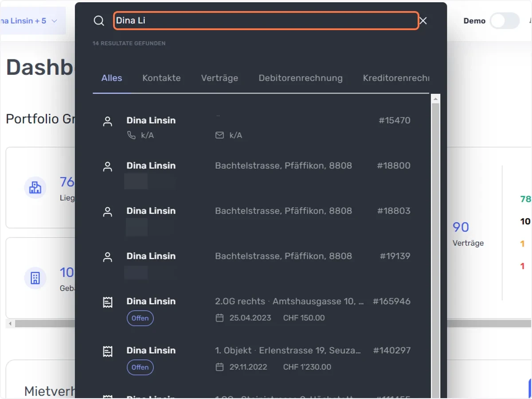
Task: Click the search field containing "Dina Li"
Action: 266,21
